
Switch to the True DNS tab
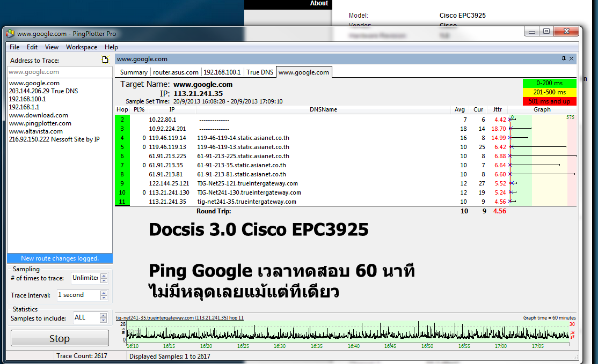tap(260, 72)
